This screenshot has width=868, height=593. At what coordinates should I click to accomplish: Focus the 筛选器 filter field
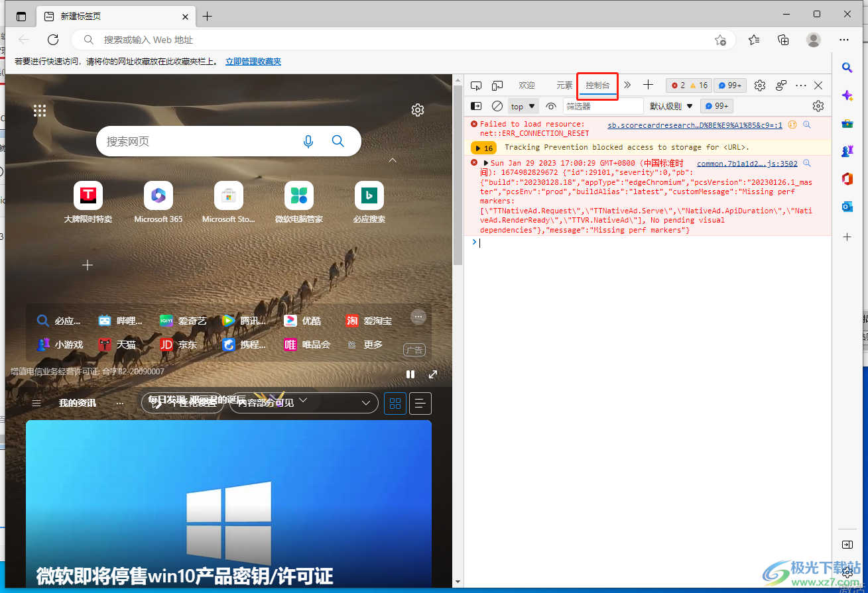coord(603,106)
